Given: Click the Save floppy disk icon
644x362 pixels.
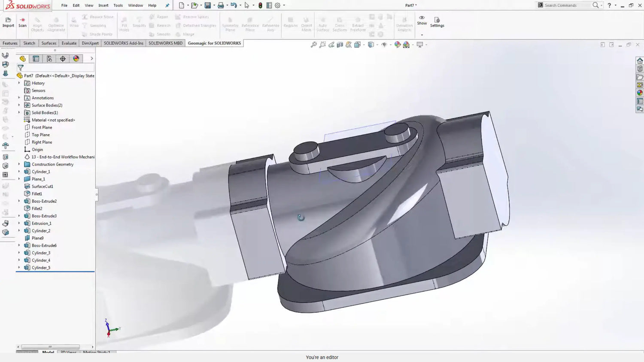Looking at the screenshot, I should [x=208, y=6].
